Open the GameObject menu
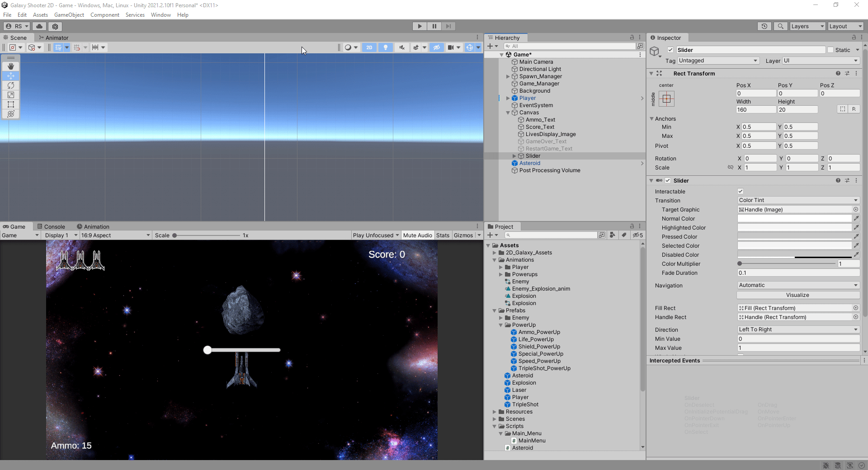The height and width of the screenshot is (470, 868). click(x=69, y=15)
